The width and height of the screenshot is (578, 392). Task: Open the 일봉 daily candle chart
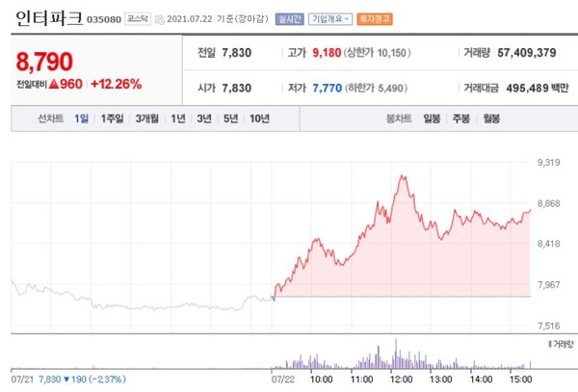tap(431, 120)
